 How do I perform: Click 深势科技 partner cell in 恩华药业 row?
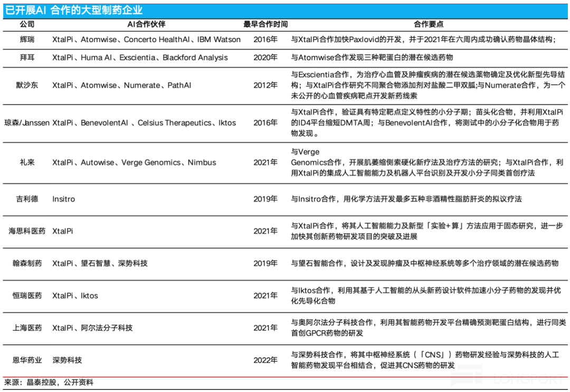tap(67, 360)
